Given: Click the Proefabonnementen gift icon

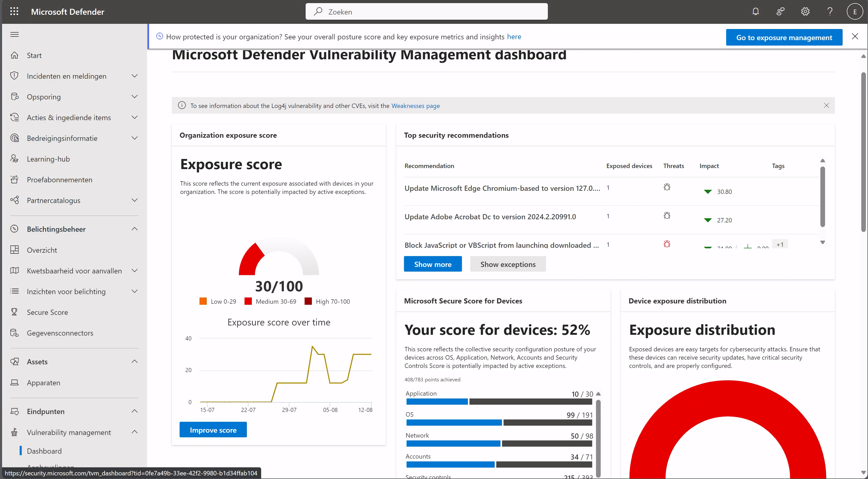Looking at the screenshot, I should pyautogui.click(x=14, y=180).
